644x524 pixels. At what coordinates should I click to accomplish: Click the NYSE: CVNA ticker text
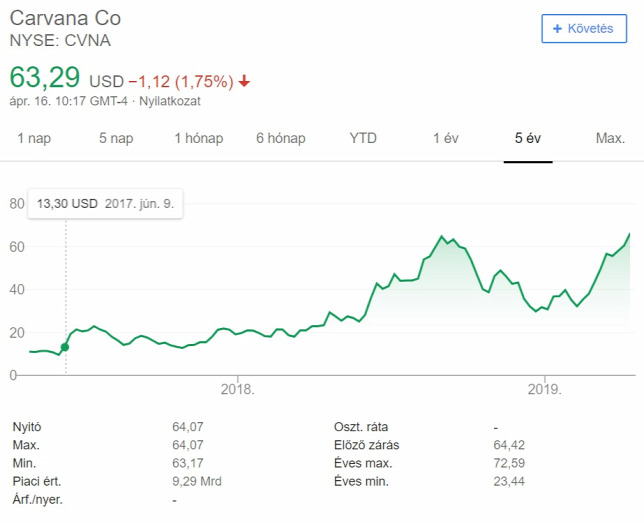pyautogui.click(x=60, y=41)
